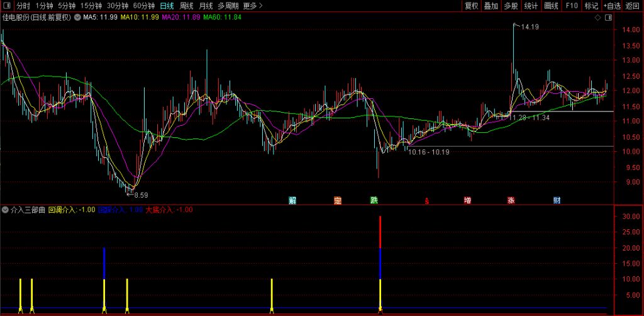Switch to the 分时 intraday tab

click(23, 6)
